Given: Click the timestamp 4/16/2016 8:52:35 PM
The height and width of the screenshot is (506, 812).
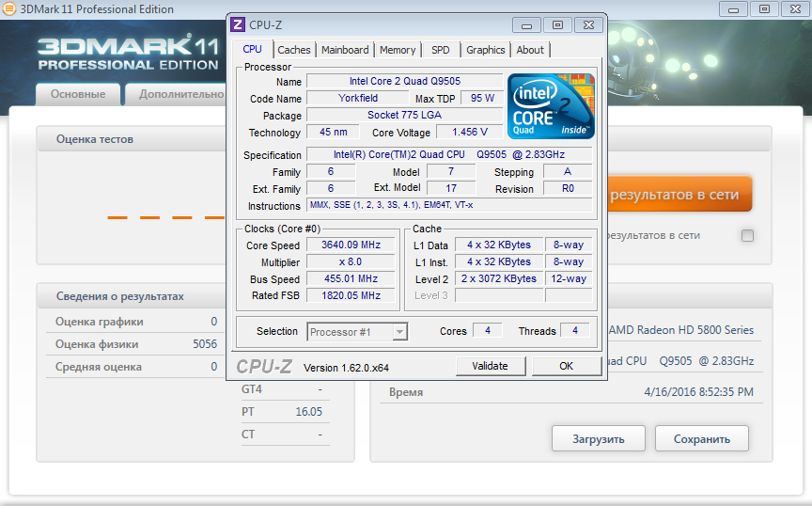Looking at the screenshot, I should point(698,392).
